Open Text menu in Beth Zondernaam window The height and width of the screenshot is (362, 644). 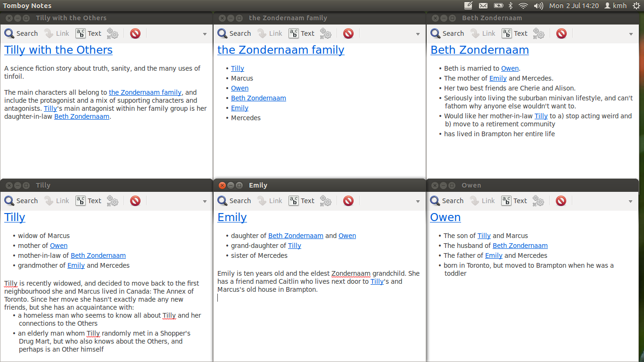point(515,33)
